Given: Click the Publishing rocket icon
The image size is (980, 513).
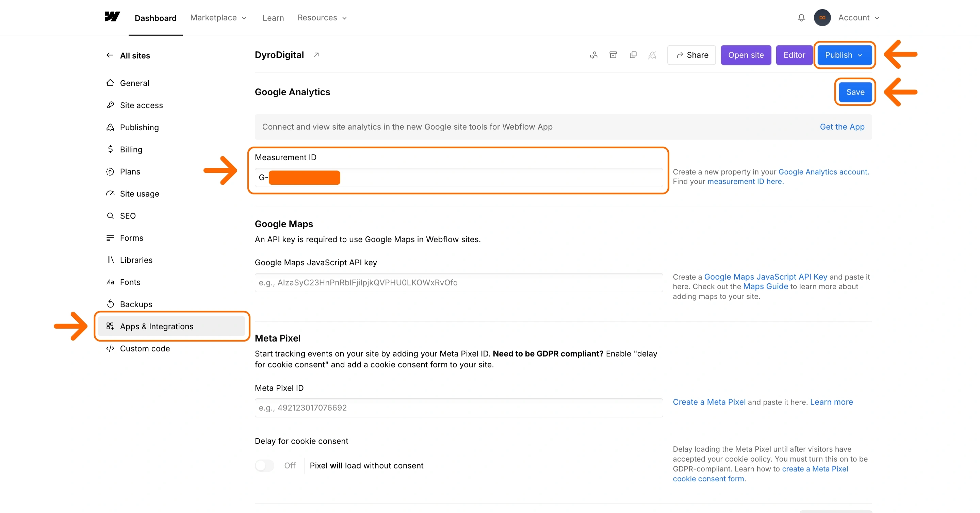Looking at the screenshot, I should point(110,127).
